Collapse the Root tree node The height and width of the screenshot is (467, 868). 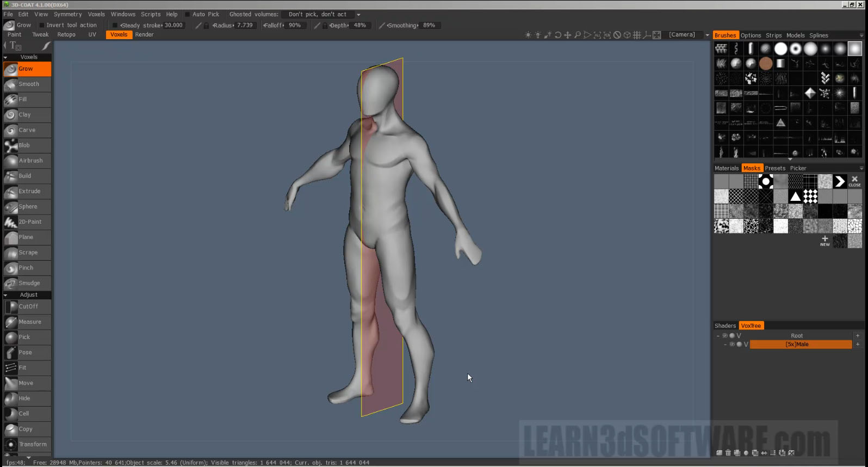[718, 336]
